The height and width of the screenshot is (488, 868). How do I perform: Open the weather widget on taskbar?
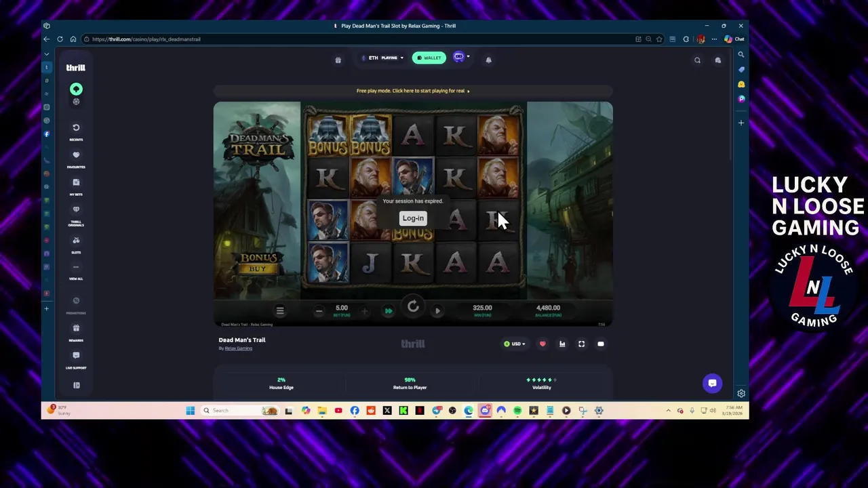point(58,411)
